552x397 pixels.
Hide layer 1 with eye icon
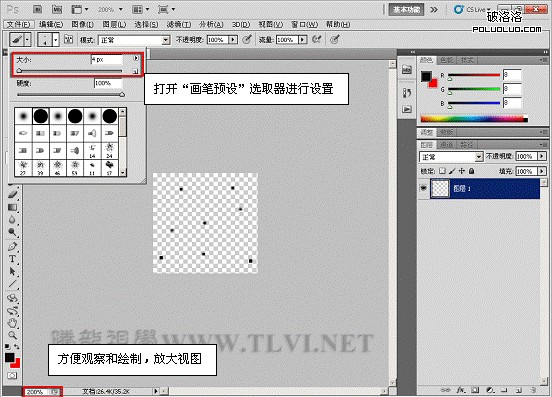click(x=424, y=188)
